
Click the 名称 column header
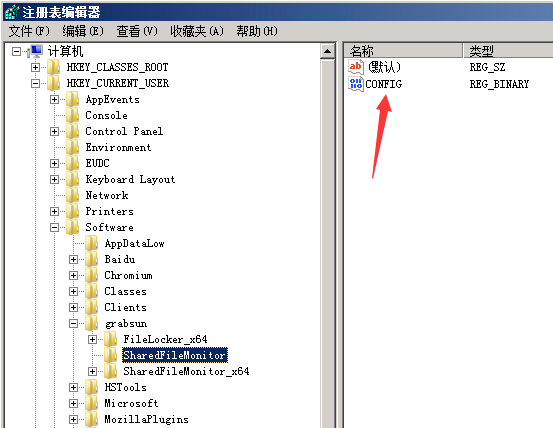tap(403, 50)
